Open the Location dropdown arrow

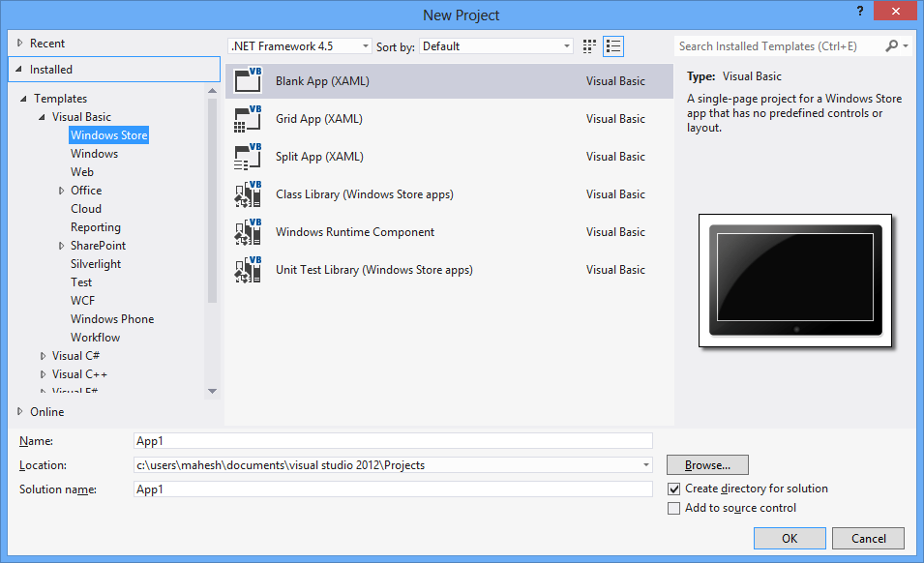pyautogui.click(x=646, y=464)
